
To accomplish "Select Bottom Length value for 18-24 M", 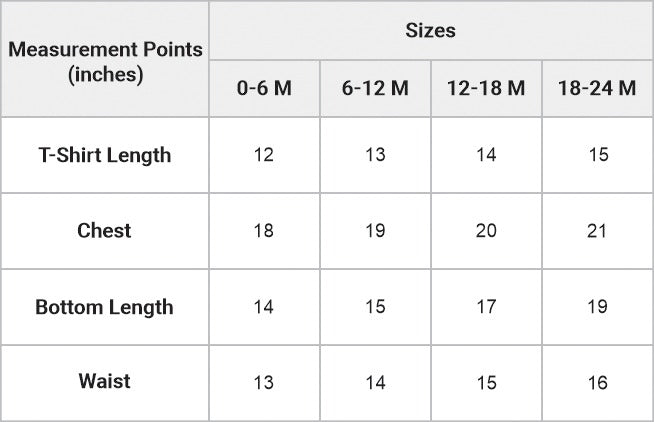I will [597, 307].
